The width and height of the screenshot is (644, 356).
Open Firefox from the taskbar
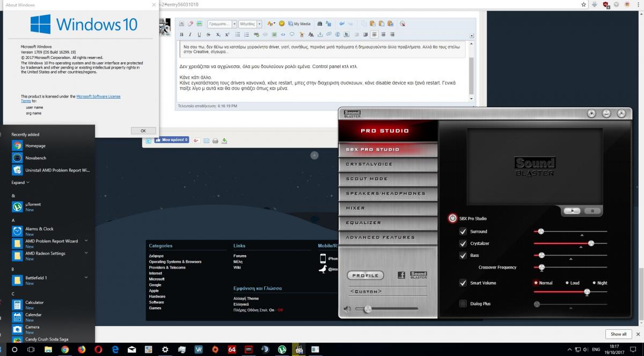click(x=82, y=350)
